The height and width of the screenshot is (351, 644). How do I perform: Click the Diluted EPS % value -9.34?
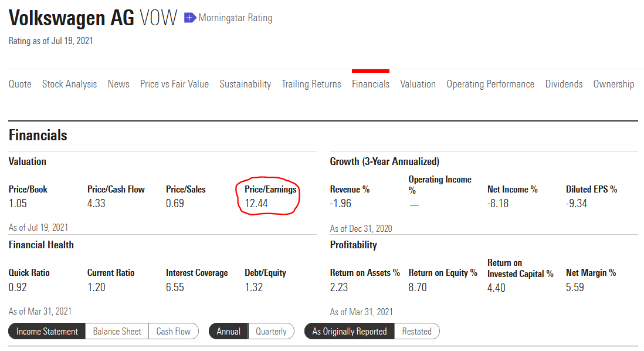pos(577,204)
